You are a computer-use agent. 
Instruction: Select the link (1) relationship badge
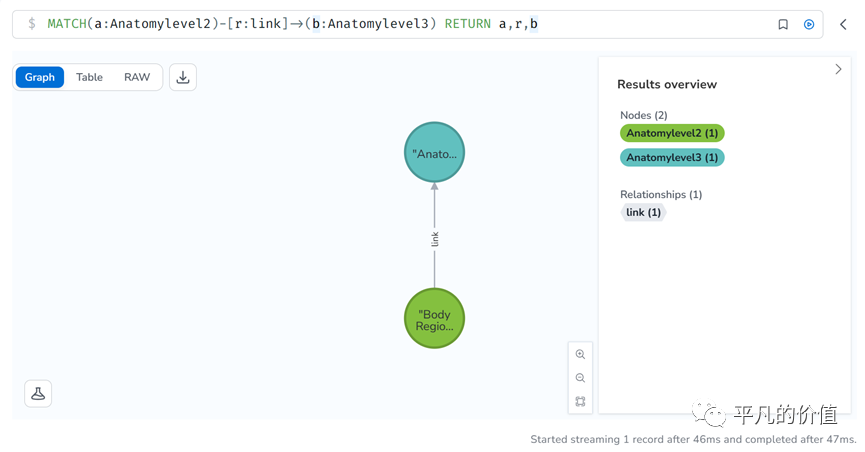tap(642, 212)
